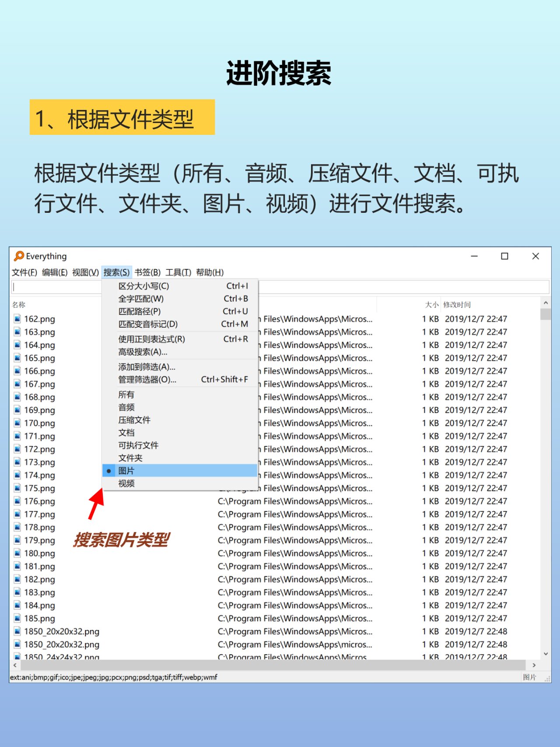This screenshot has width=560, height=747.
Task: Open 管理筛选器(O)... from the menu
Action: click(180, 379)
